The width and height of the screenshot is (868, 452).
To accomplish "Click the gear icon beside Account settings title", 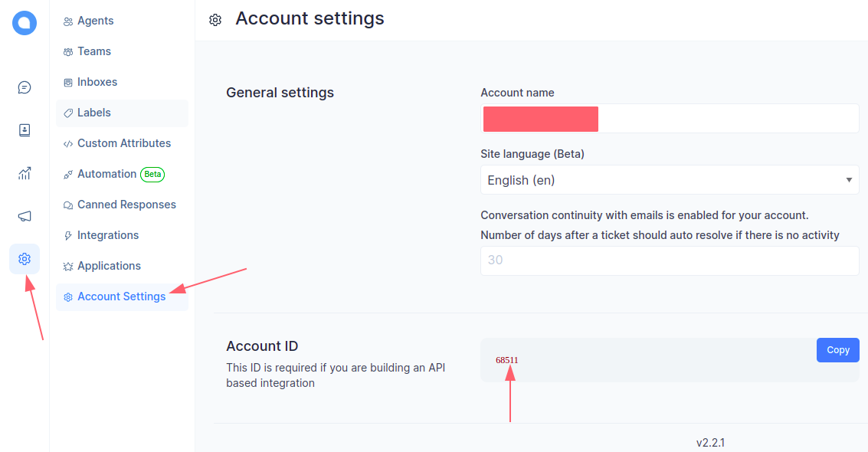I will (x=215, y=20).
